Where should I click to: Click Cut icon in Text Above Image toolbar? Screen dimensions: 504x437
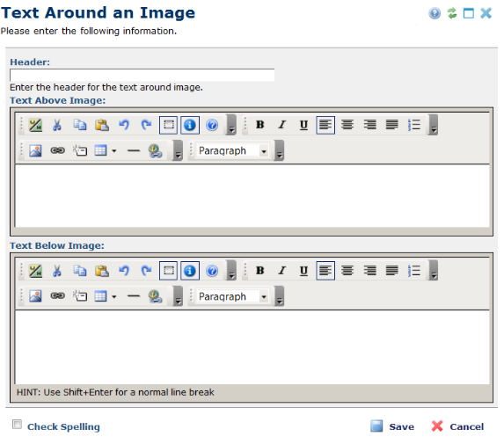[57, 125]
